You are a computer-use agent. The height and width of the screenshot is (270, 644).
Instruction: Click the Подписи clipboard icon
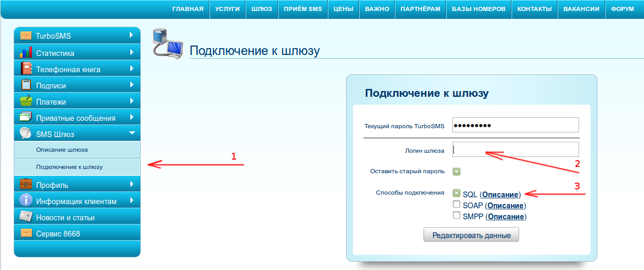pos(26,85)
